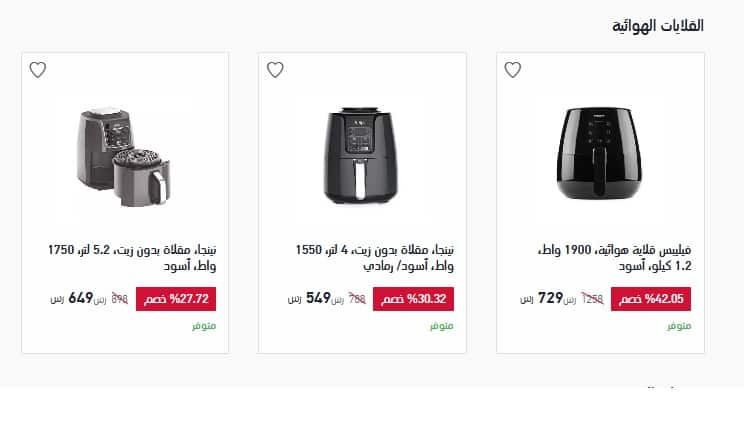Image resolution: width=744 pixels, height=421 pixels.
Task: Open Philips air fryer 1900 watt title link
Action: [614, 257]
